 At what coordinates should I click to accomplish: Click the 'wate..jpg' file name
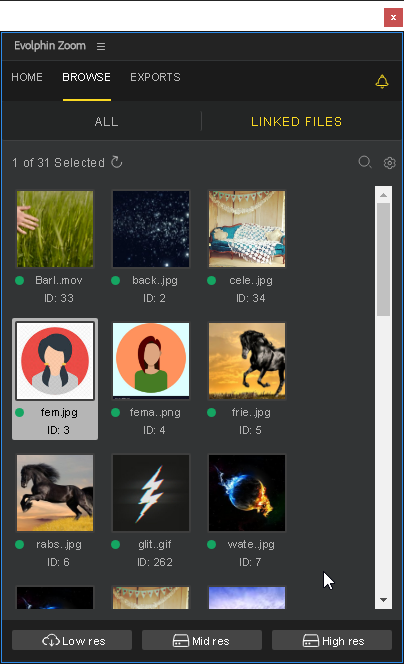251,545
